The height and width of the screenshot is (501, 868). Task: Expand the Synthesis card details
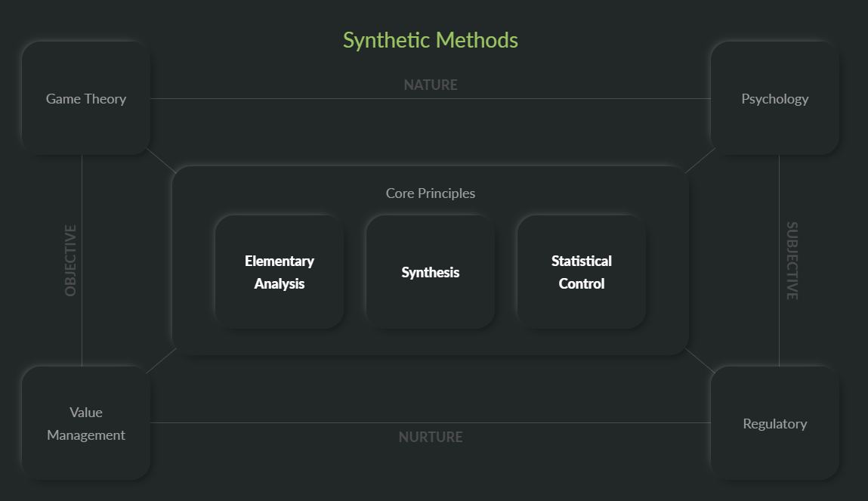(x=430, y=272)
